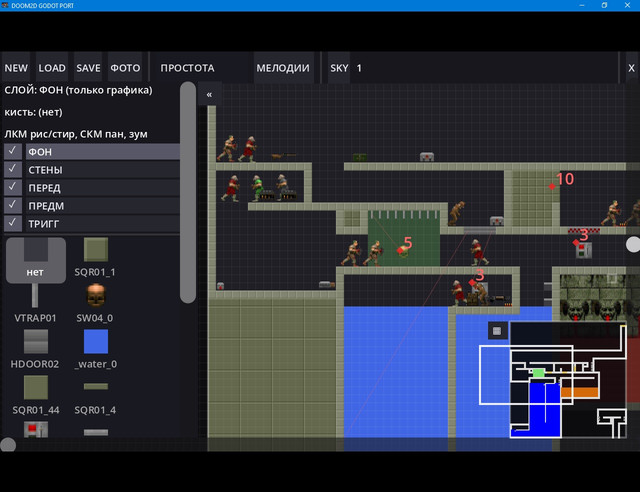Pick the red switch tile in palette bottom
The width and height of the screenshot is (640, 492).
click(x=36, y=430)
